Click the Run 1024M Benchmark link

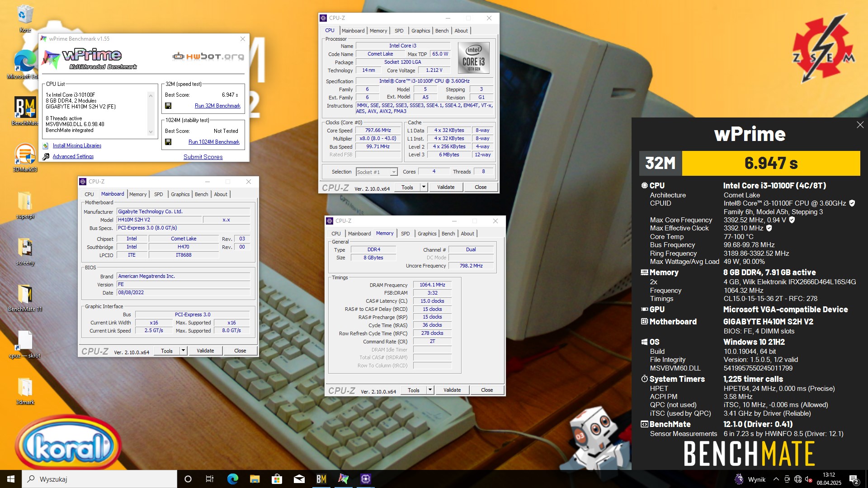pyautogui.click(x=214, y=142)
